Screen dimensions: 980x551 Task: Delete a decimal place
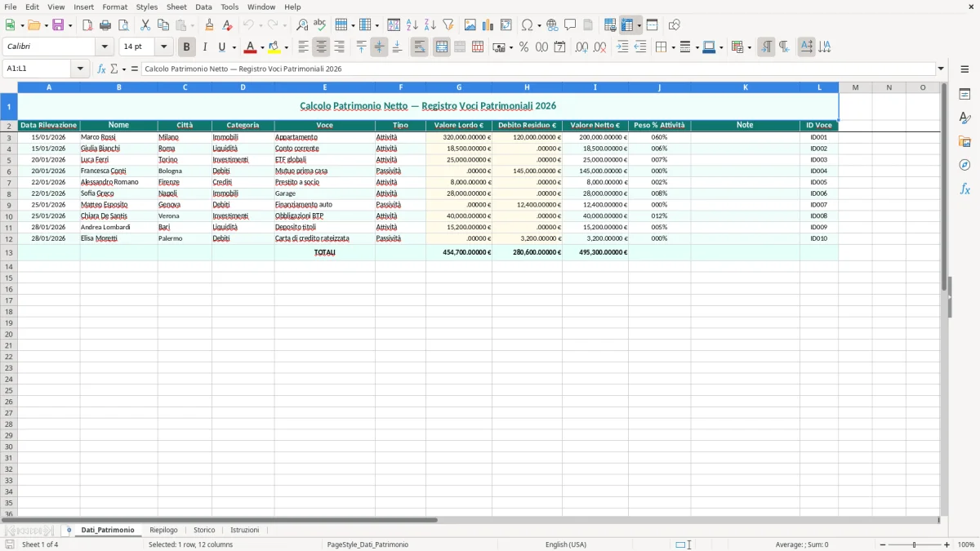point(599,47)
